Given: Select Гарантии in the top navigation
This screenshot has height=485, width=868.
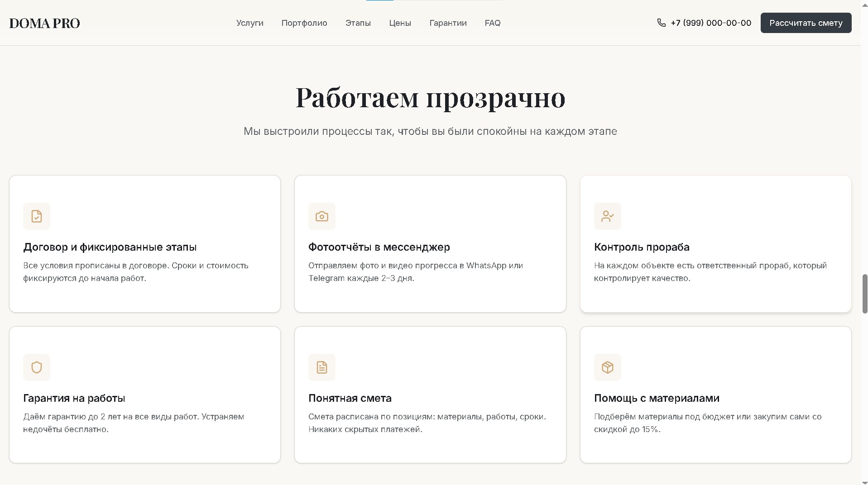Looking at the screenshot, I should [x=448, y=23].
